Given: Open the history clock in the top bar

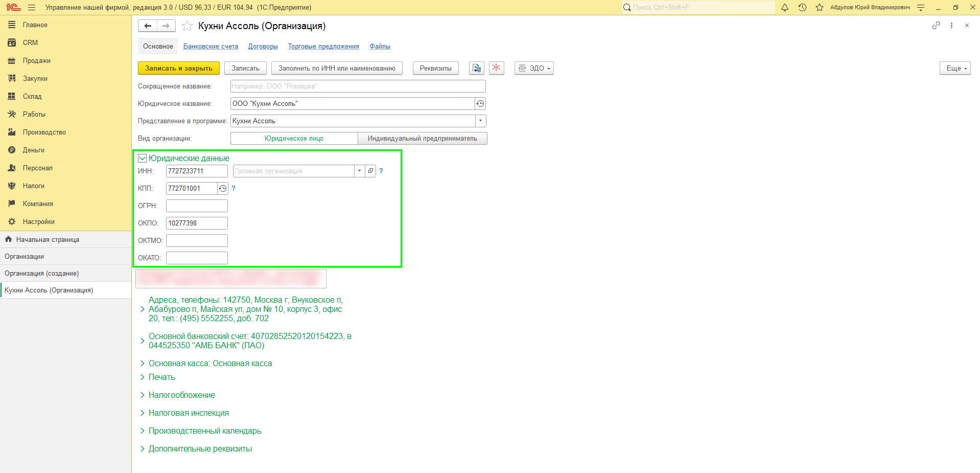Looking at the screenshot, I should tap(802, 8).
